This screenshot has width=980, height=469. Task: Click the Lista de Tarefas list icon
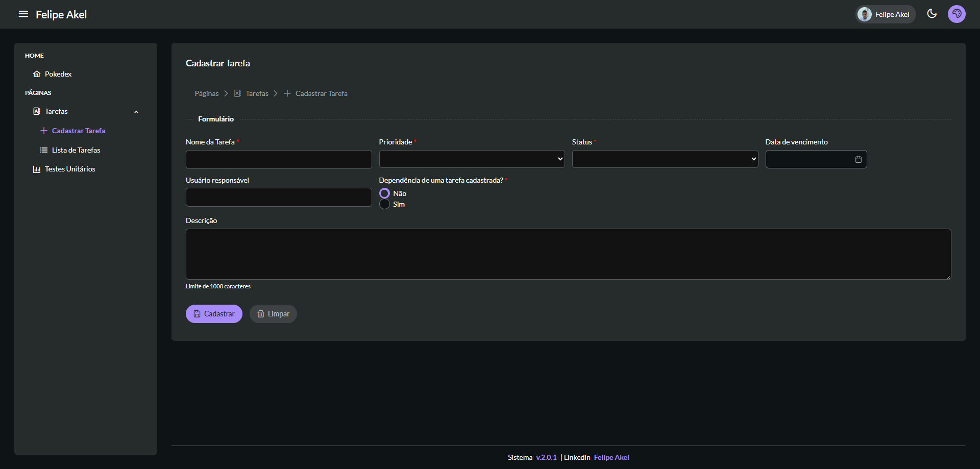coord(44,150)
